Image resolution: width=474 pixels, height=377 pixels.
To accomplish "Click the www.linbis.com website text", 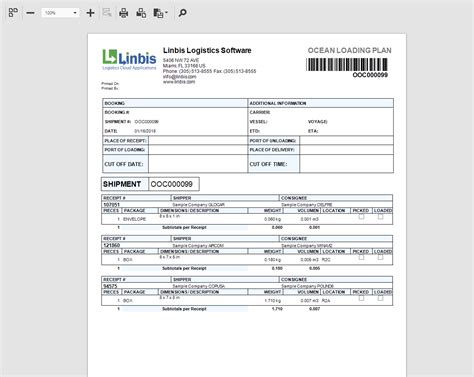I will point(179,82).
